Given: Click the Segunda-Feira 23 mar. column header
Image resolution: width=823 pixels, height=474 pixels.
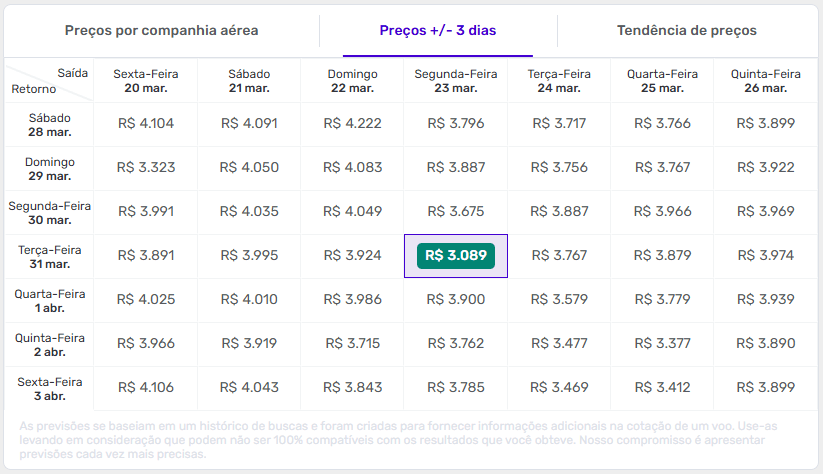Looking at the screenshot, I should [456, 81].
